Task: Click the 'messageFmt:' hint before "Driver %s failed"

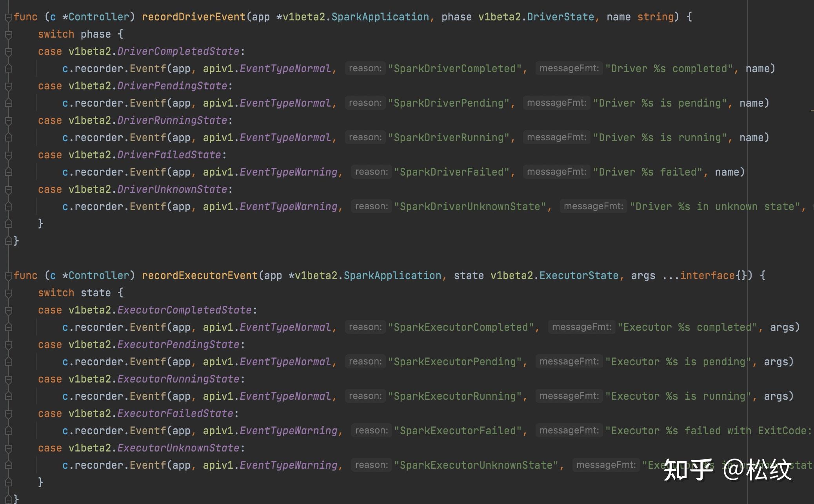Action: (556, 172)
